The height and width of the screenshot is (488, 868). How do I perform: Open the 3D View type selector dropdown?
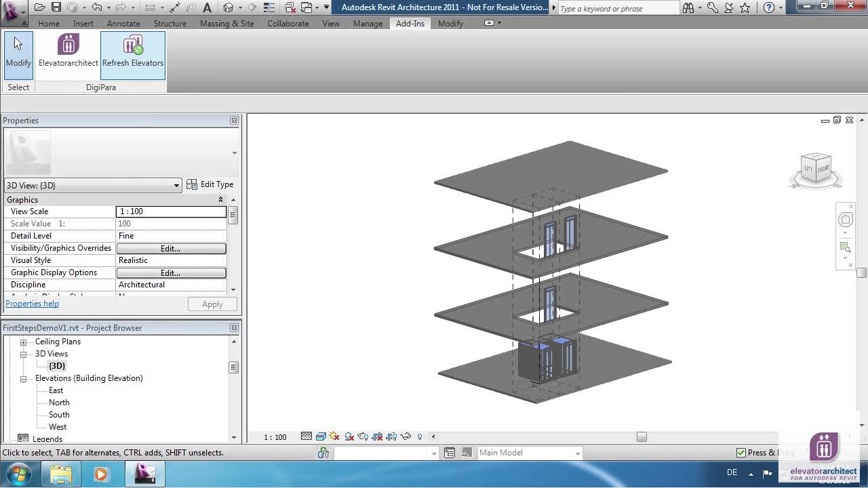(x=93, y=185)
